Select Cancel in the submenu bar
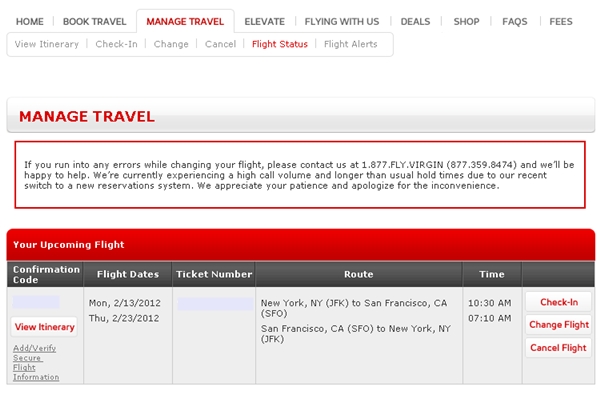 coord(220,44)
